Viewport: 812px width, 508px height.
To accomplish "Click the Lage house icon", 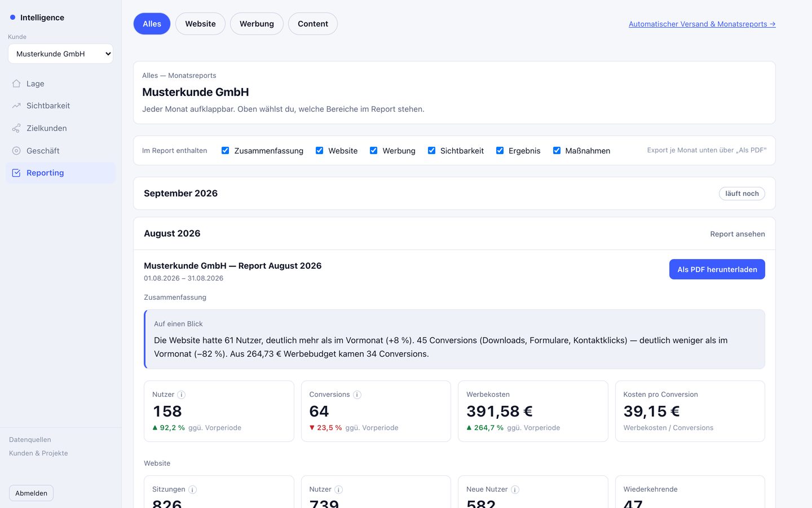I will point(16,84).
